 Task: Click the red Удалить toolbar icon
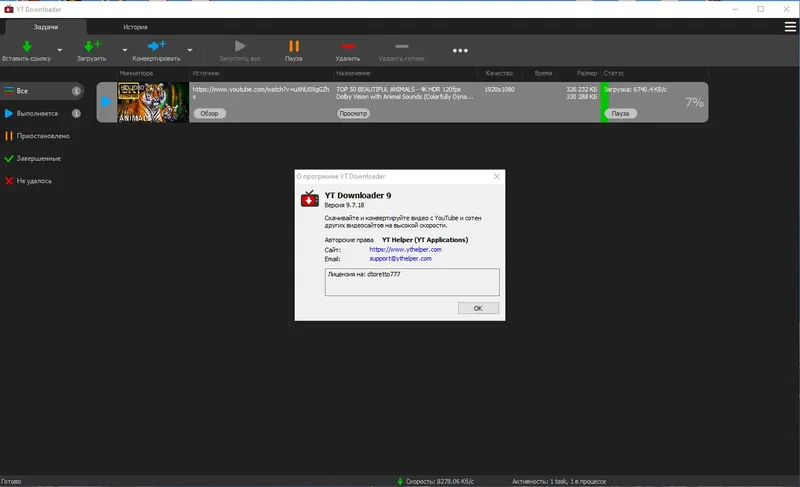coord(348,46)
